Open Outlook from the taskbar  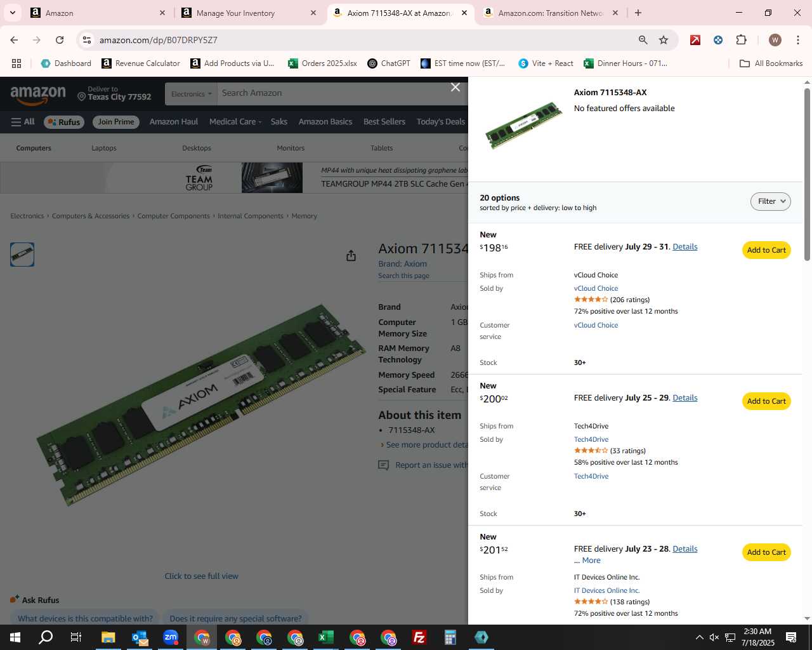pyautogui.click(x=140, y=637)
